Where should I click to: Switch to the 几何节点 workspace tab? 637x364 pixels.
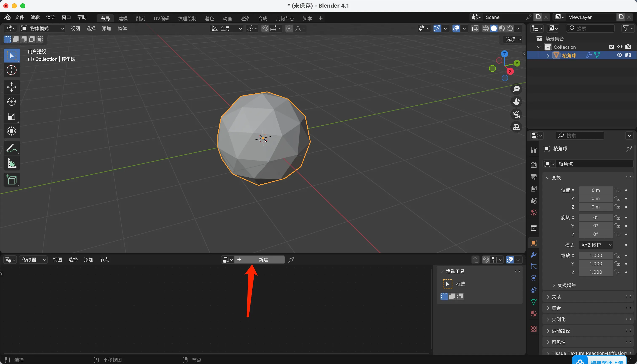(285, 19)
